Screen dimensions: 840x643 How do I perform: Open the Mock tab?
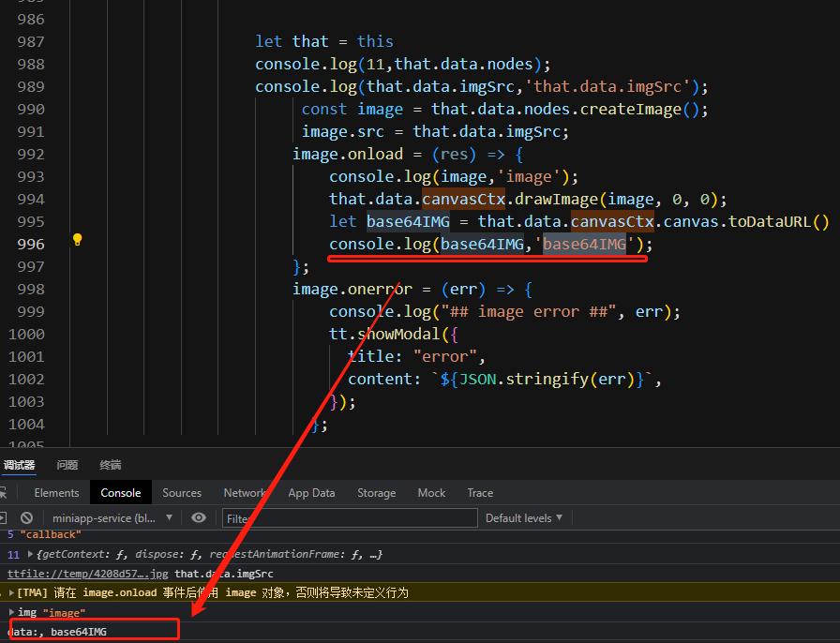(x=431, y=493)
